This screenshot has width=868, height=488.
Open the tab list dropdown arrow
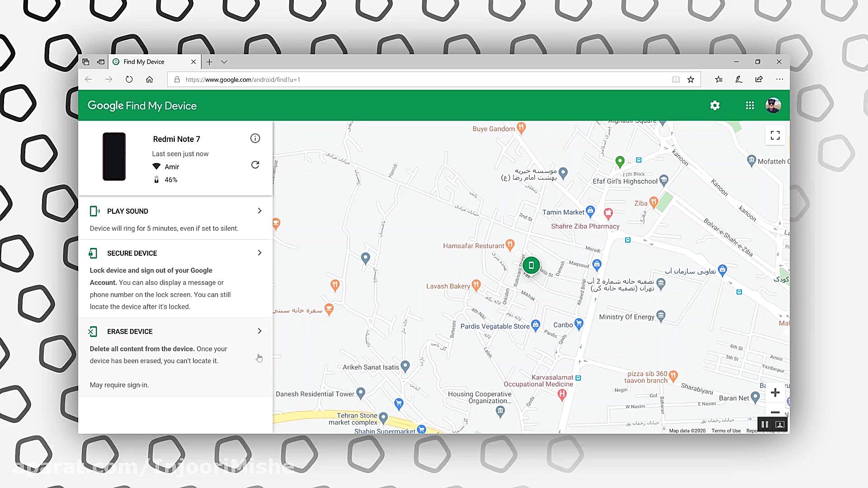point(224,62)
